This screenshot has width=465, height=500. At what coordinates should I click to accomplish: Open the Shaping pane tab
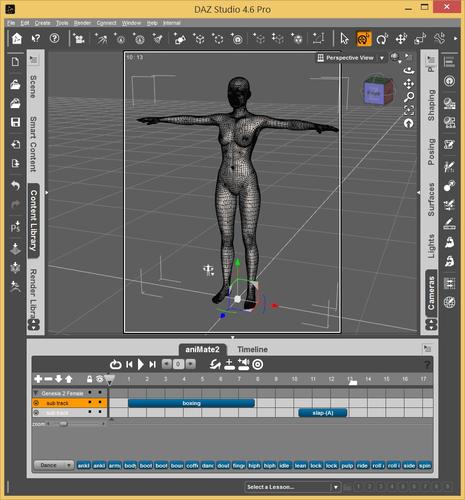click(x=431, y=105)
